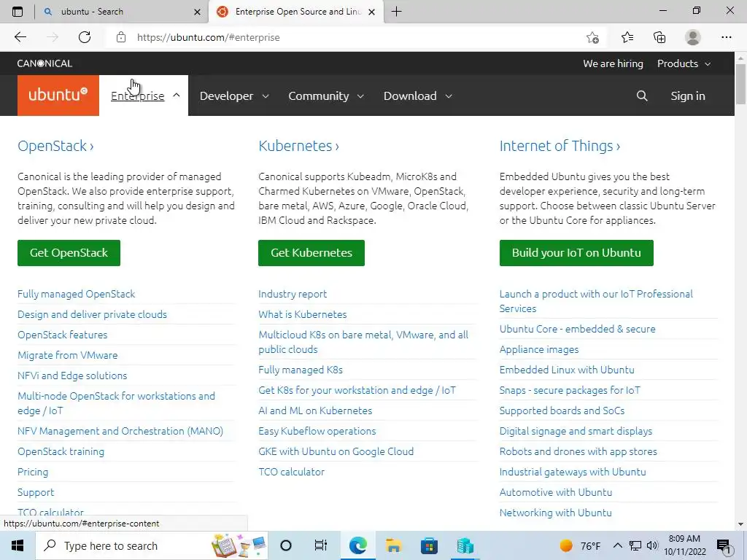Close the Enterprise Open Source tab
Screen dimensions: 747x560
372,12
